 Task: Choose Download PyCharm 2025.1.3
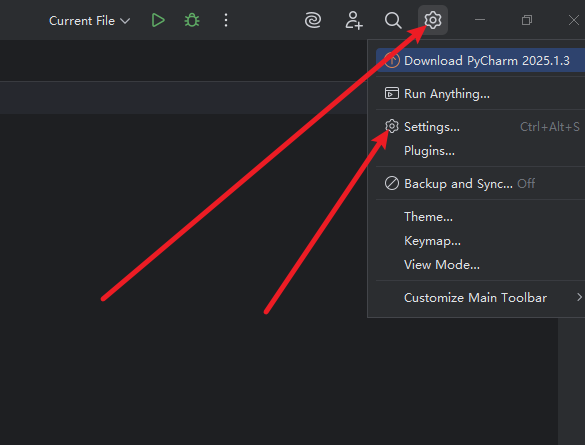point(481,60)
